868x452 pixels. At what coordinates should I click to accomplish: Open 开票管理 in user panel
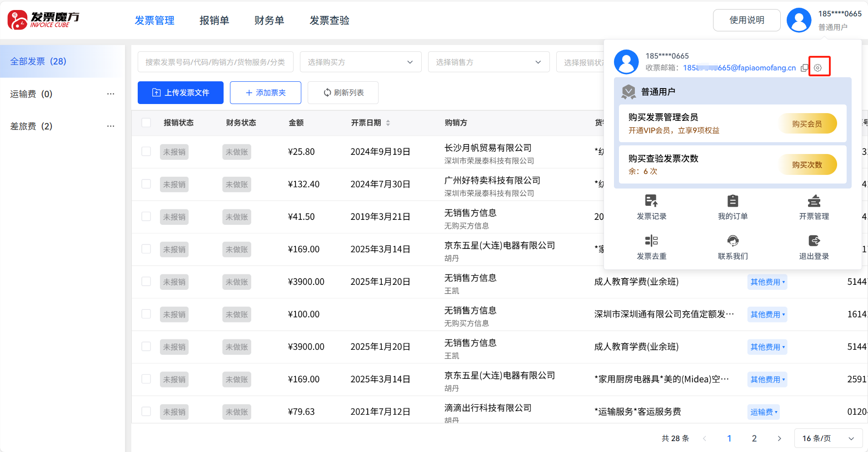814,207
